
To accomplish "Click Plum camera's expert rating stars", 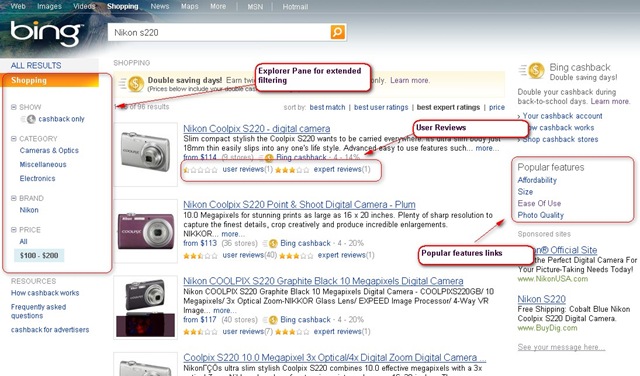I will click(x=296, y=256).
